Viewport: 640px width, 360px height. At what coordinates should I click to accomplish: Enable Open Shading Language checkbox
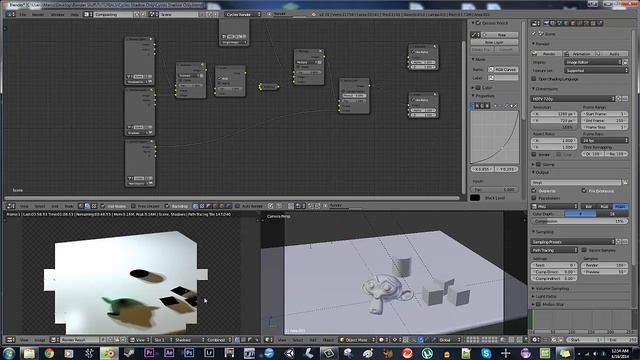click(x=534, y=79)
